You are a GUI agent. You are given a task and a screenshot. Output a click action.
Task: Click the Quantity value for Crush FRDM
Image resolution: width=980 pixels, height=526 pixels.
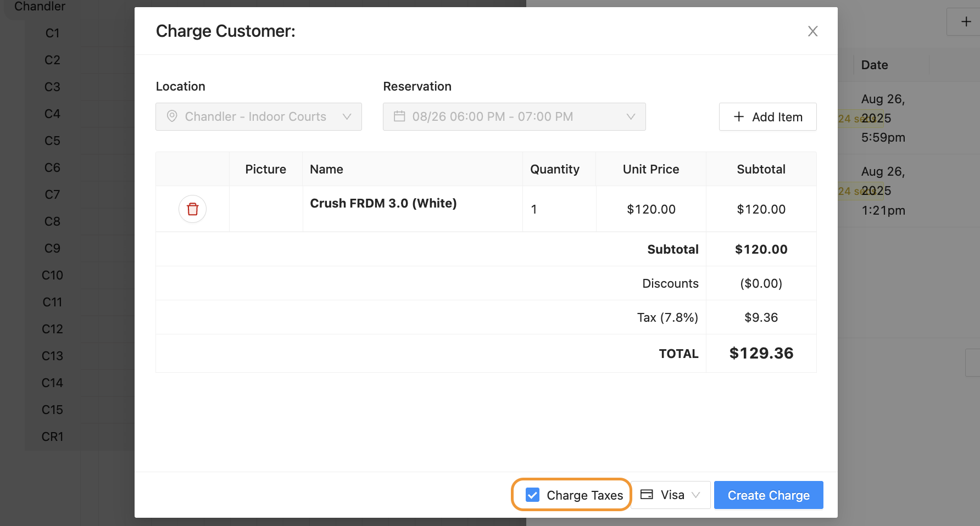click(534, 209)
